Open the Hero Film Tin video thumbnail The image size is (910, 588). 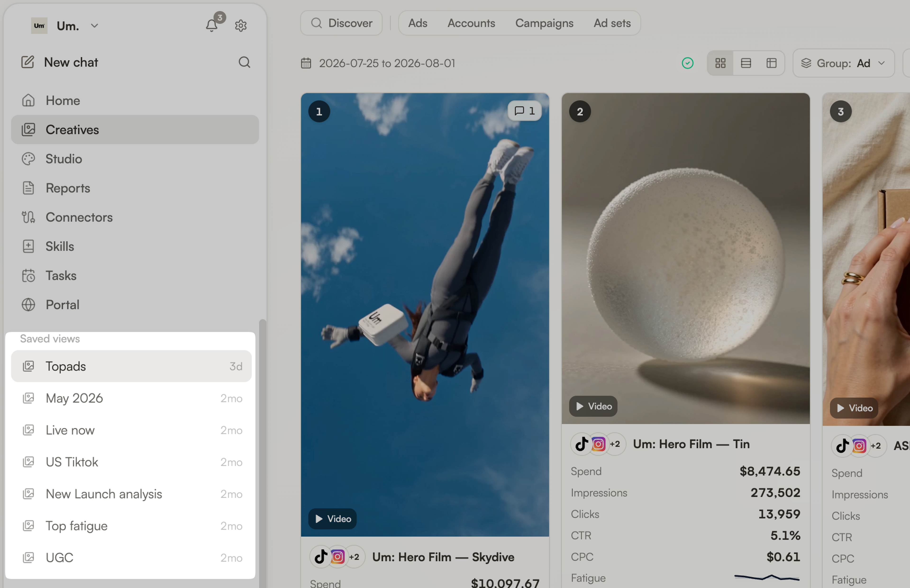click(685, 258)
